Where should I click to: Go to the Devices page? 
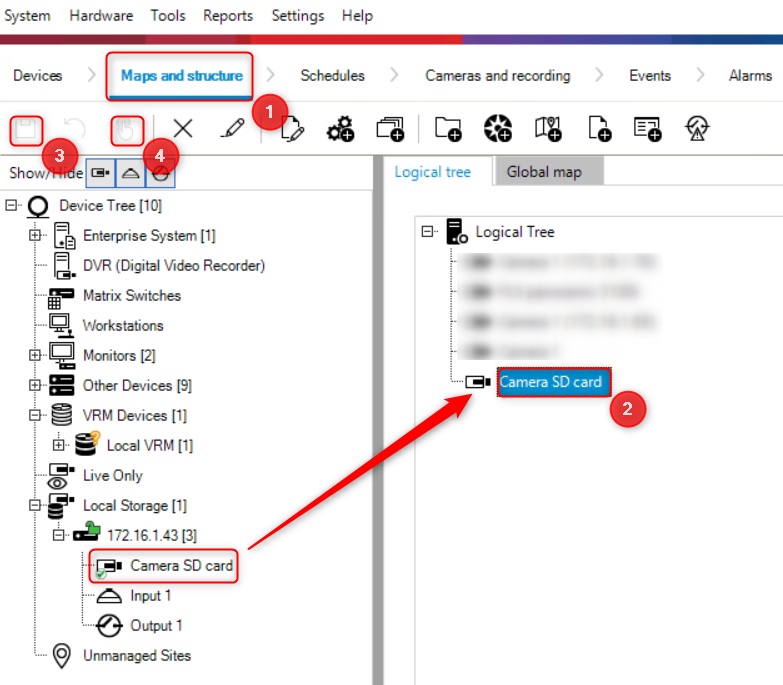pyautogui.click(x=37, y=75)
